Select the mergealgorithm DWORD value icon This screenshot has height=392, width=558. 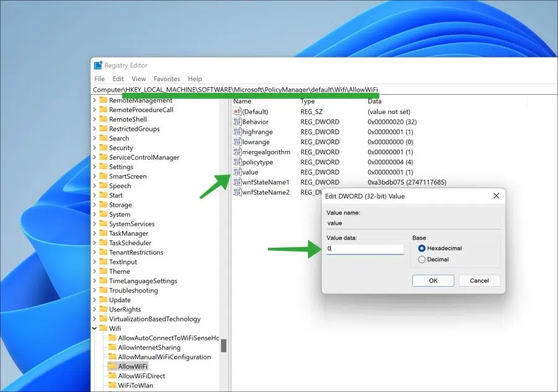[x=237, y=152]
